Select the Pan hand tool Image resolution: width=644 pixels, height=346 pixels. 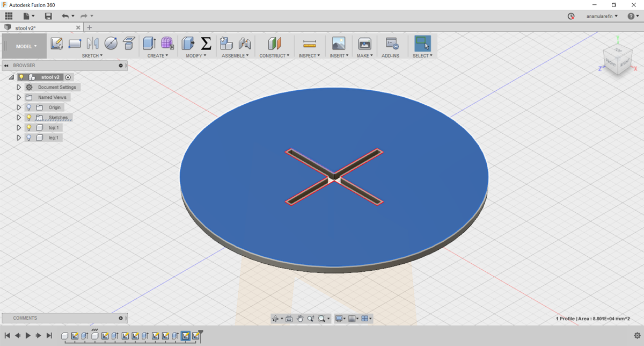click(300, 319)
